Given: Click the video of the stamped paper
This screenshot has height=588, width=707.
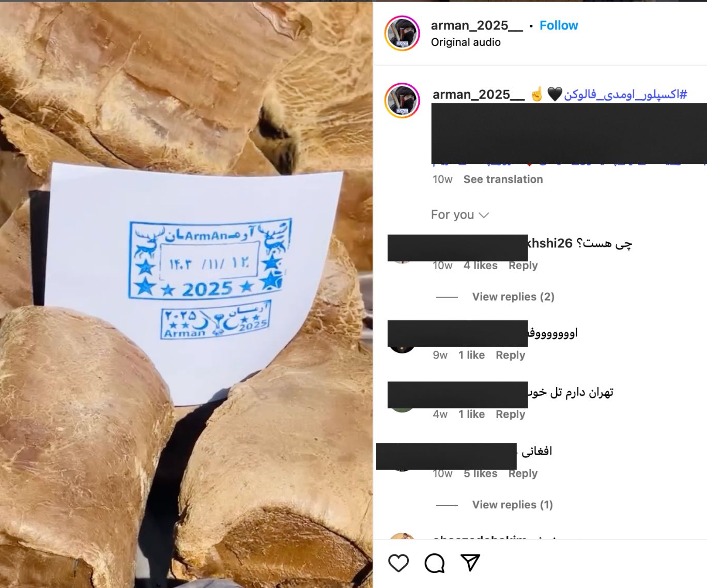Looking at the screenshot, I should [x=186, y=295].
